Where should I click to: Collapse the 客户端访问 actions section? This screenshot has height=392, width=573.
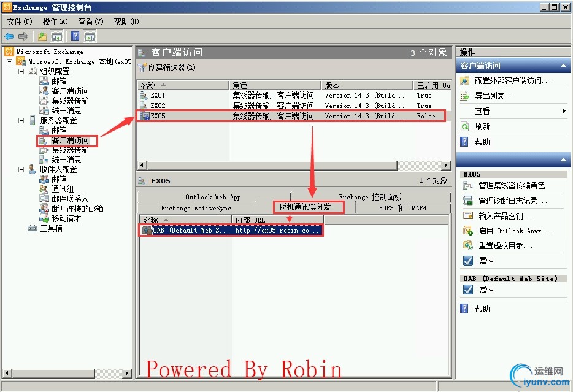pyautogui.click(x=563, y=66)
